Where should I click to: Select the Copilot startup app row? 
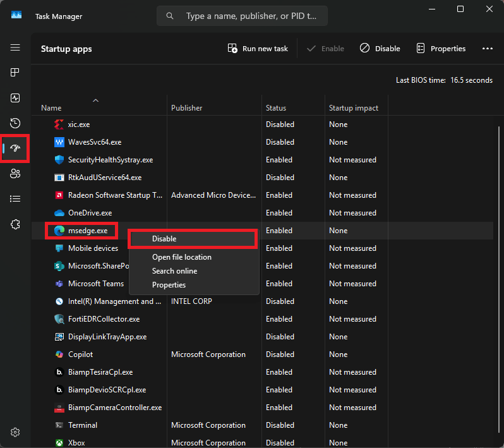click(x=80, y=354)
